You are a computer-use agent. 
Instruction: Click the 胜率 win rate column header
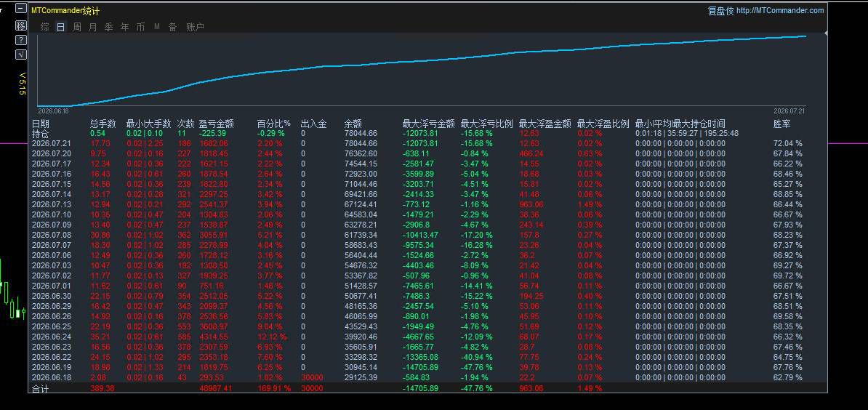tap(781, 124)
